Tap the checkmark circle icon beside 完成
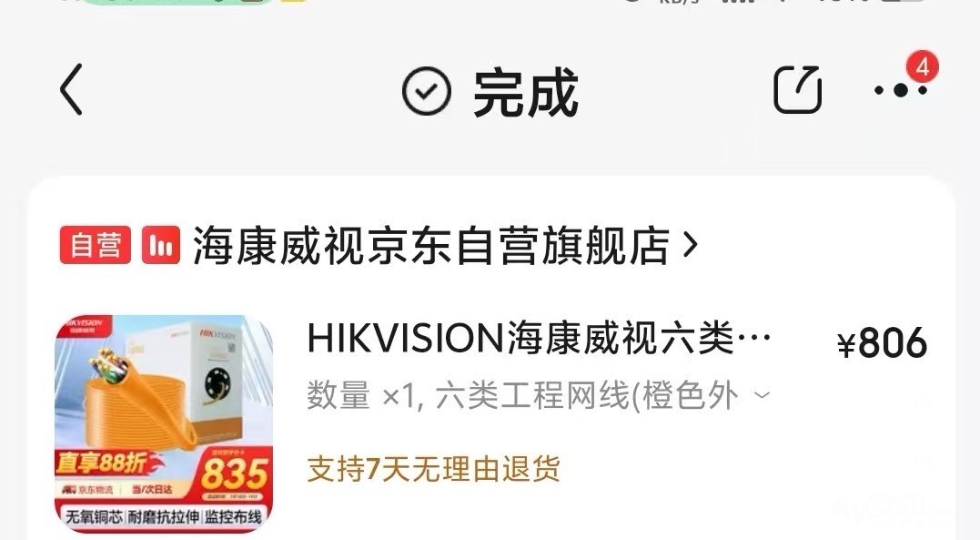The width and height of the screenshot is (980, 540). point(426,91)
